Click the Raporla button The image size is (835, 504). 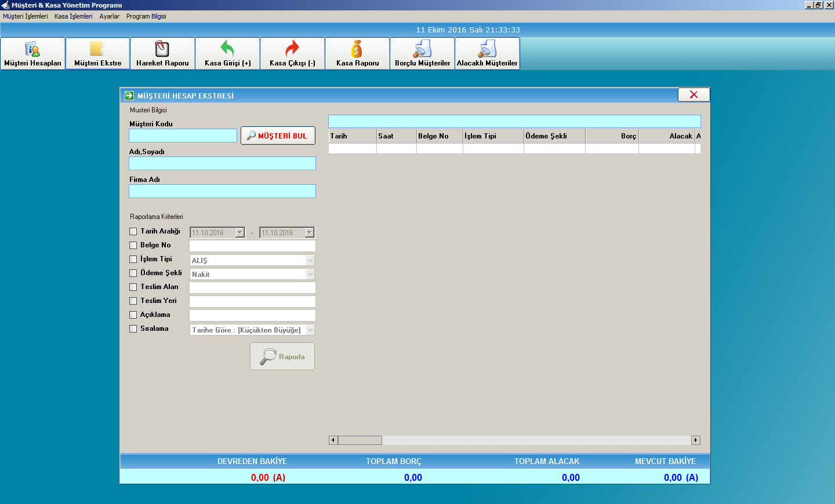coord(282,356)
